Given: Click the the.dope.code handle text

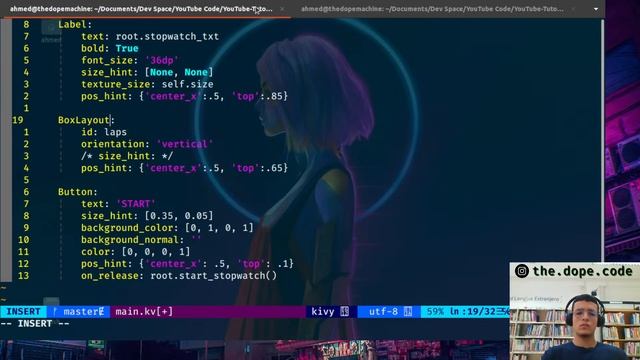Looking at the screenshot, I should click(582, 271).
